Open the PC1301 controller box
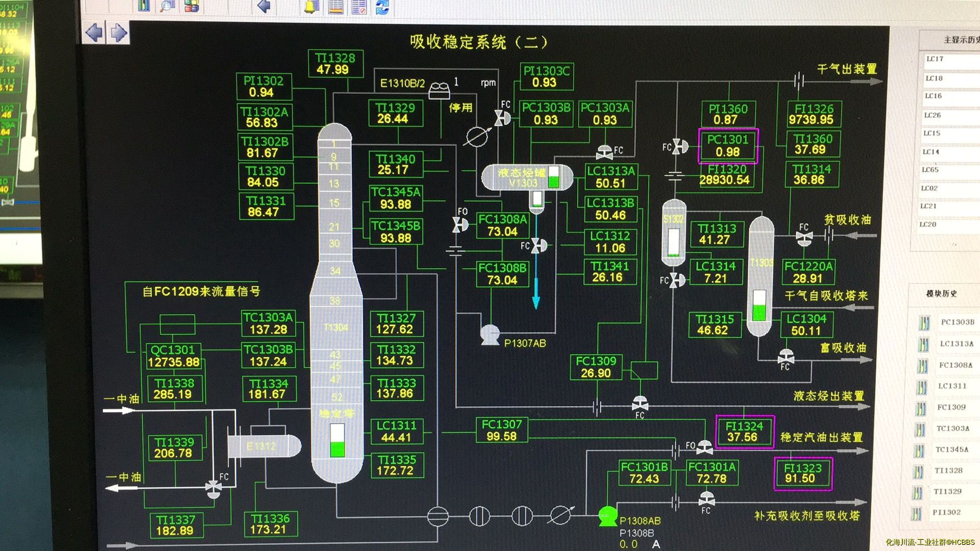 coord(728,146)
